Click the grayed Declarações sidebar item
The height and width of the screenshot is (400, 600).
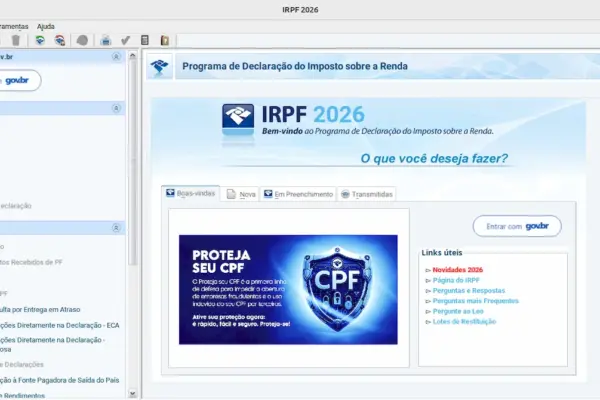(22, 364)
